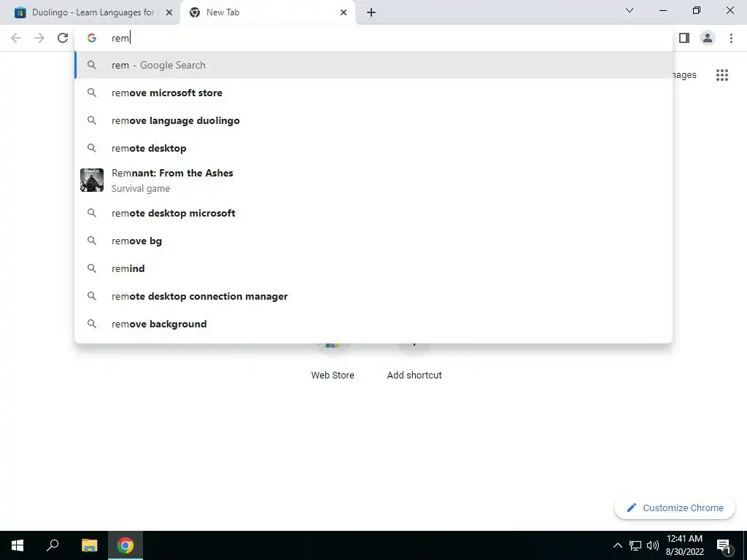
Task: Click the search icon beside 'remind'
Action: coord(92,268)
